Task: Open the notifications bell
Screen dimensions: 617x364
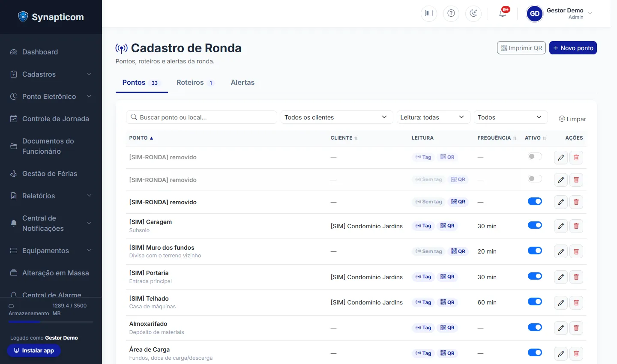Action: click(503, 13)
